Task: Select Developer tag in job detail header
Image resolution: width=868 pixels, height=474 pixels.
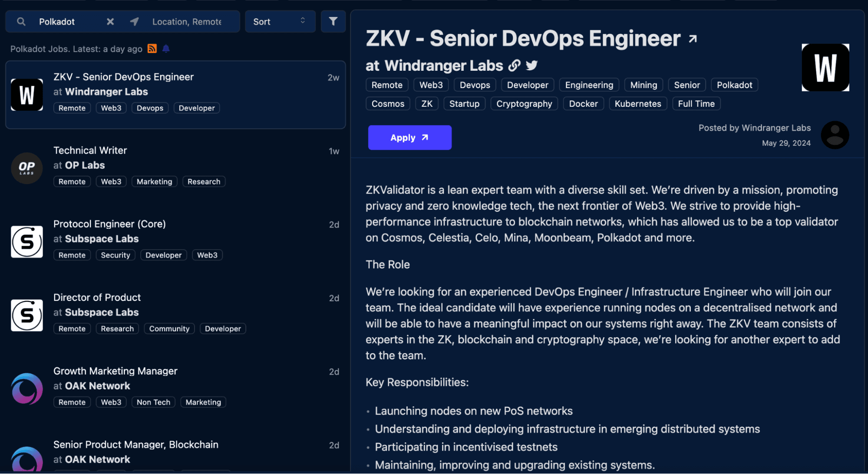Action: 528,85
